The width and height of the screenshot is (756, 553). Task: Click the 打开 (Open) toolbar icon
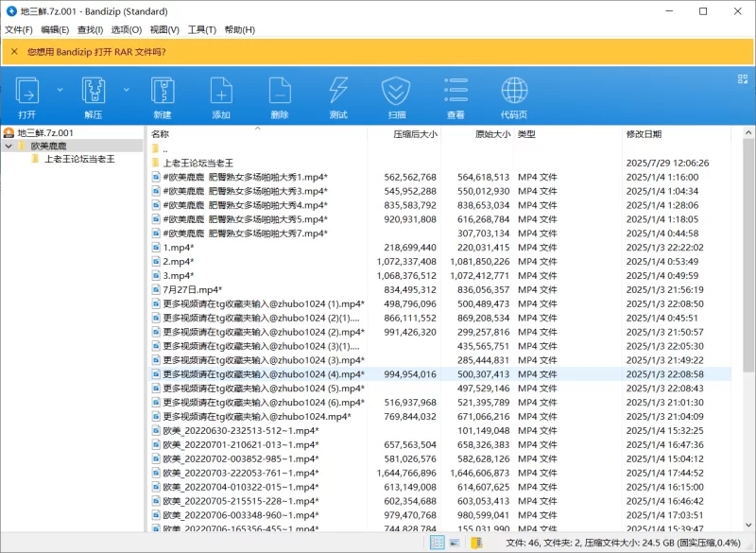coord(27,90)
